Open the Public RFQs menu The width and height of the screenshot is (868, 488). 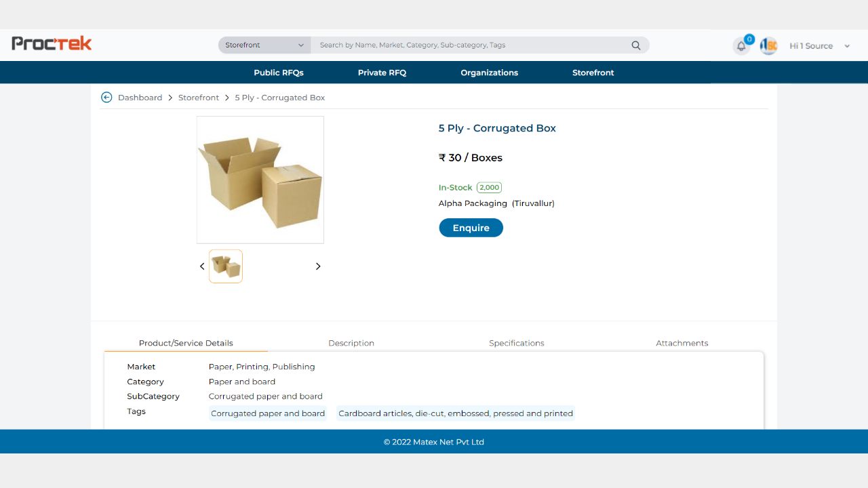click(279, 73)
